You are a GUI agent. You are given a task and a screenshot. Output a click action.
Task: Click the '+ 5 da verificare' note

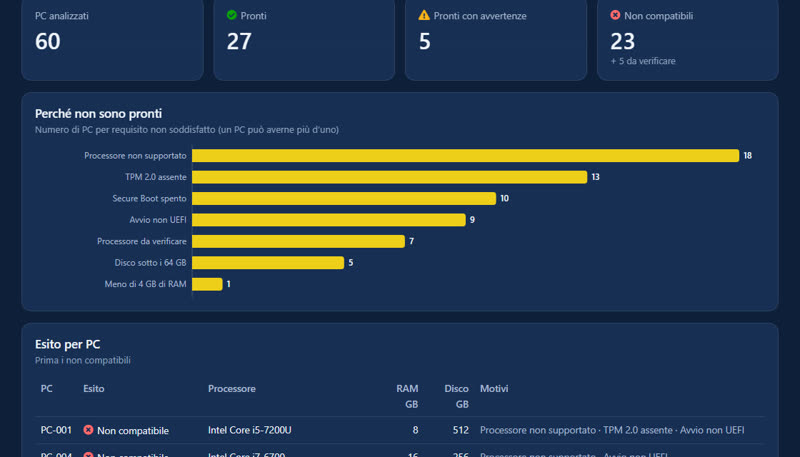pos(643,61)
